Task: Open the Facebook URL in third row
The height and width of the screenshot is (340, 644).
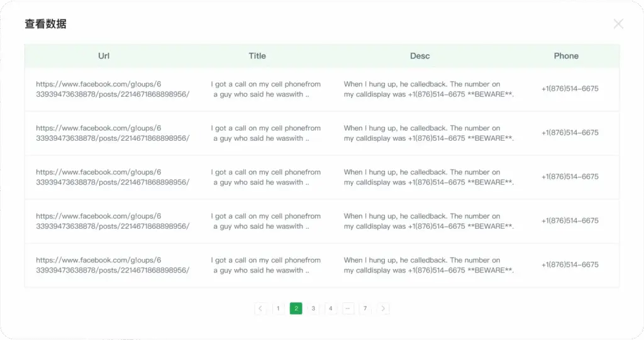Action: tap(113, 177)
